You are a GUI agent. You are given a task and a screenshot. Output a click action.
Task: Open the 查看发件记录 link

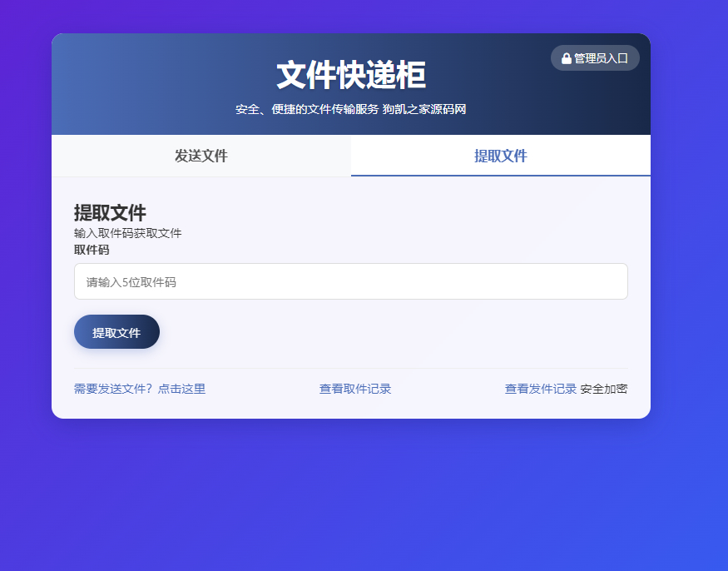click(x=540, y=389)
